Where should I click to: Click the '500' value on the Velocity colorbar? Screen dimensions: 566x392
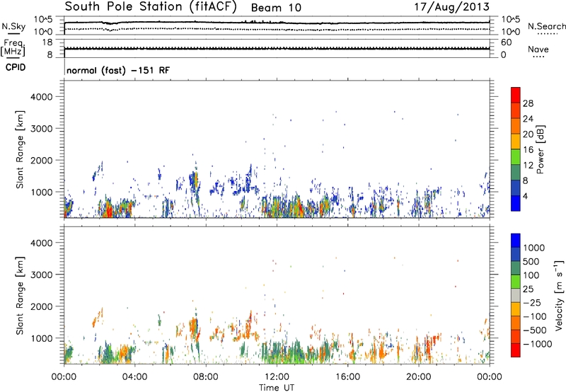coord(530,261)
